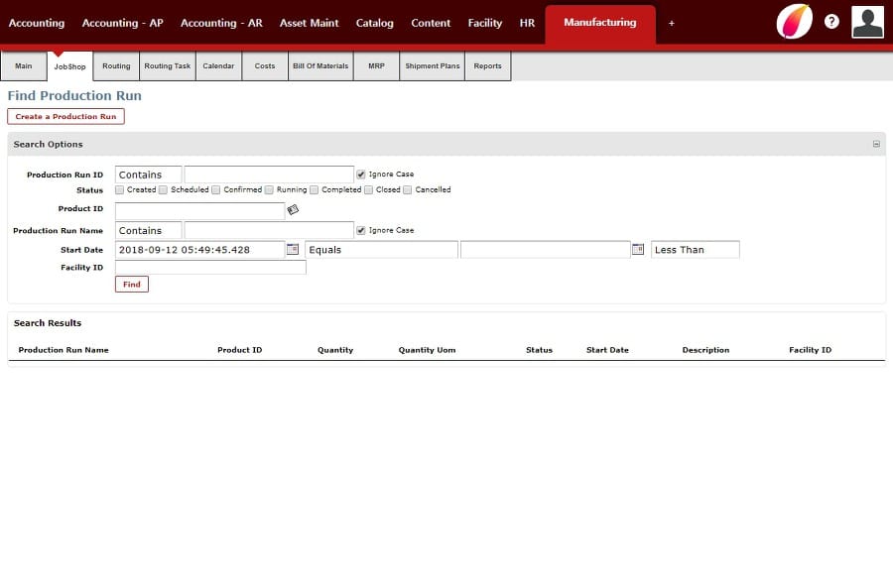Click the Find button
The width and height of the screenshot is (893, 588).
coord(132,284)
